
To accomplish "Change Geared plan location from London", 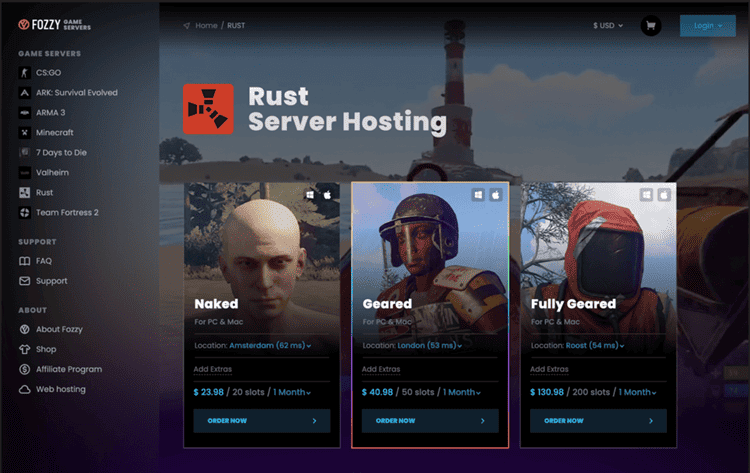I will [x=430, y=345].
